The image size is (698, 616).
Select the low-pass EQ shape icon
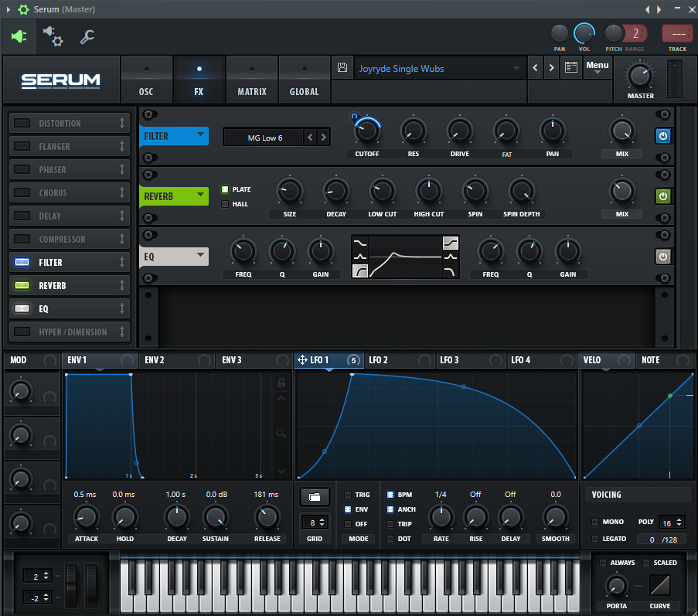(451, 271)
